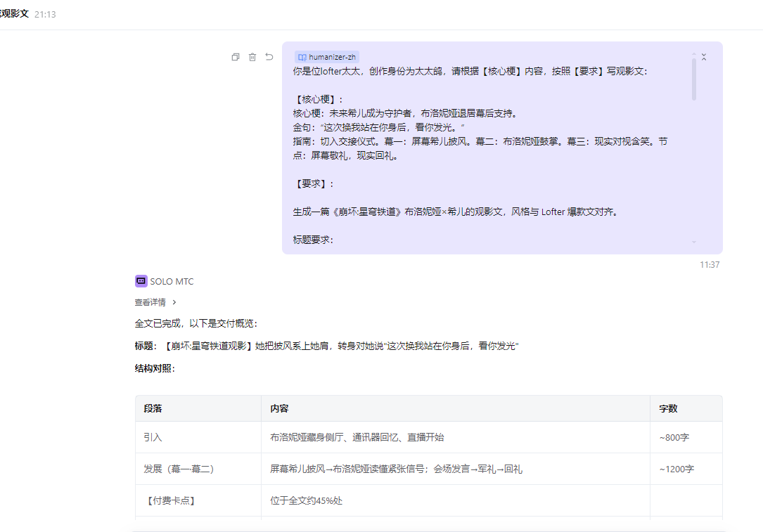Select the 内容 column header
Viewport: 763px width, 532px height.
[x=279, y=408]
